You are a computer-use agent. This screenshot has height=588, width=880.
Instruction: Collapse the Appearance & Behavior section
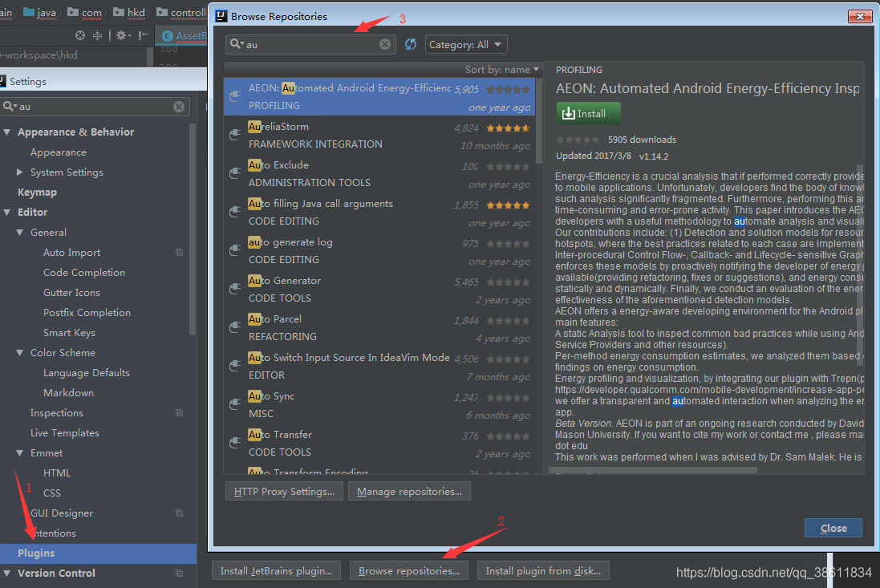click(x=7, y=132)
